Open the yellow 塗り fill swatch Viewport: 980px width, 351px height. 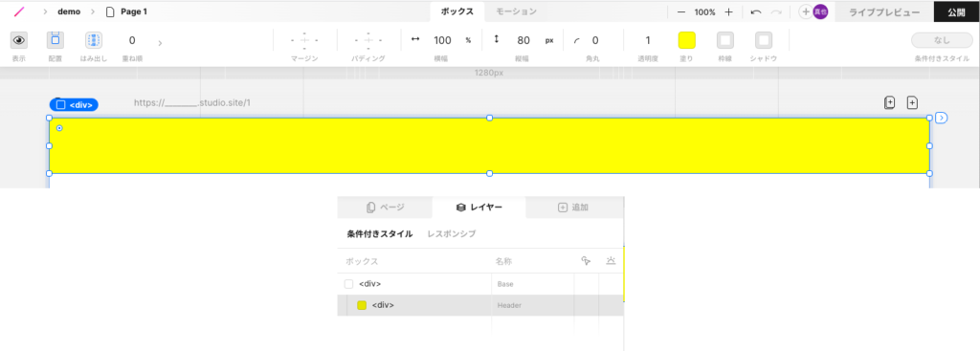click(687, 40)
